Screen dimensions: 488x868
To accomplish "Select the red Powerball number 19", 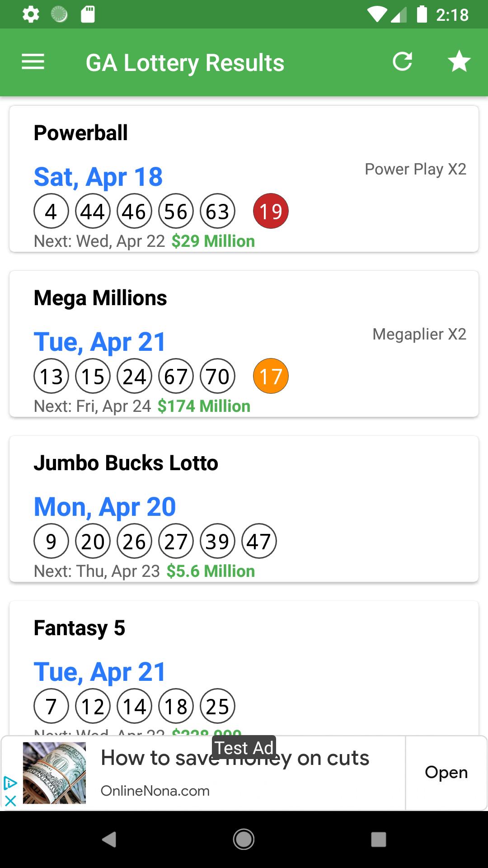I will click(271, 211).
